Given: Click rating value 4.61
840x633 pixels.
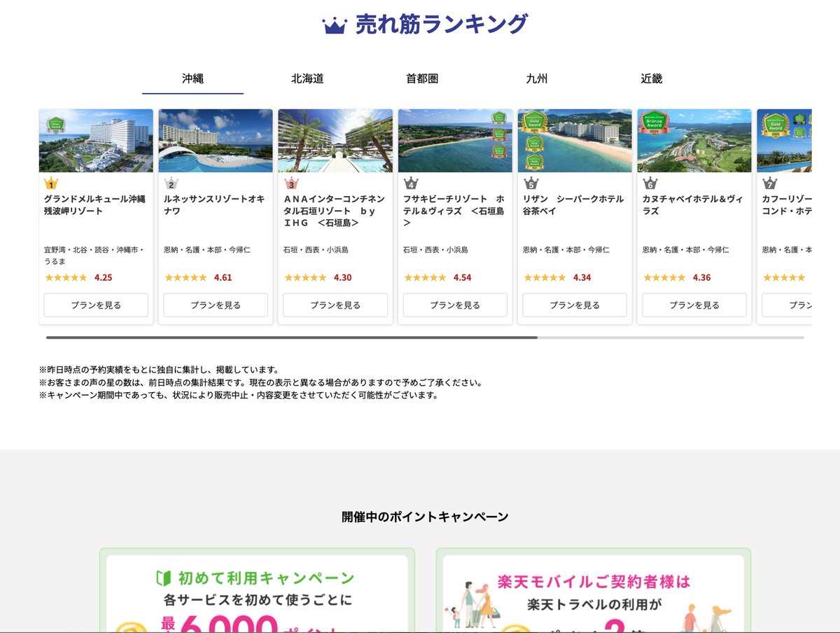Looking at the screenshot, I should coord(223,277).
